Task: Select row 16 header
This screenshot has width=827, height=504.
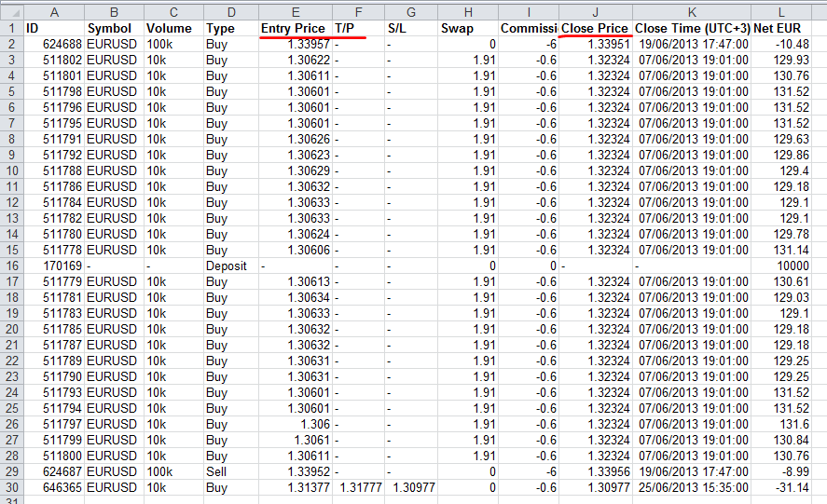Action: click(x=10, y=266)
